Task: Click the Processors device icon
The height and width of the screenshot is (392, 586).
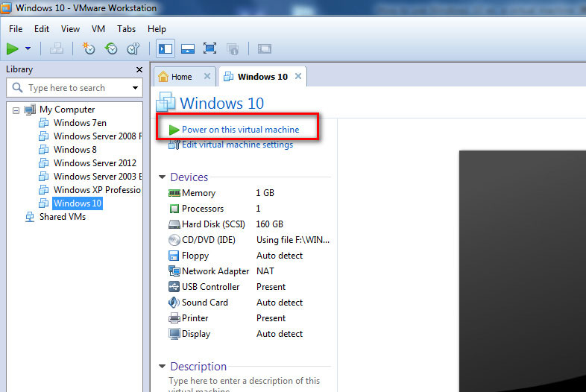Action: tap(174, 209)
